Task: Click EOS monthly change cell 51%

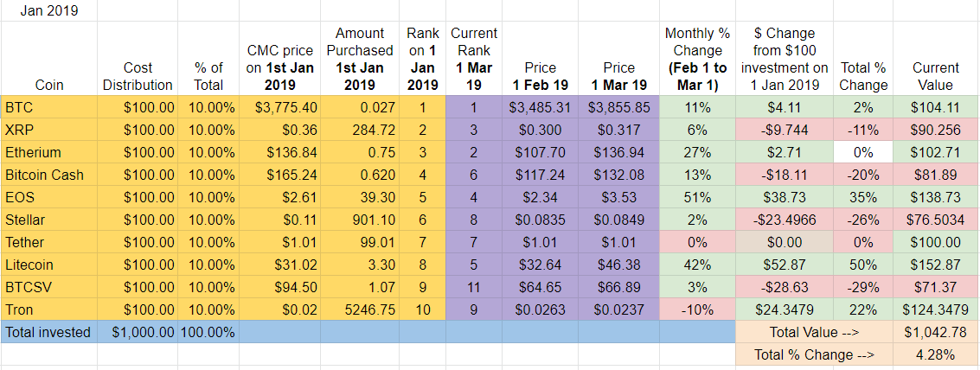Action: point(697,197)
